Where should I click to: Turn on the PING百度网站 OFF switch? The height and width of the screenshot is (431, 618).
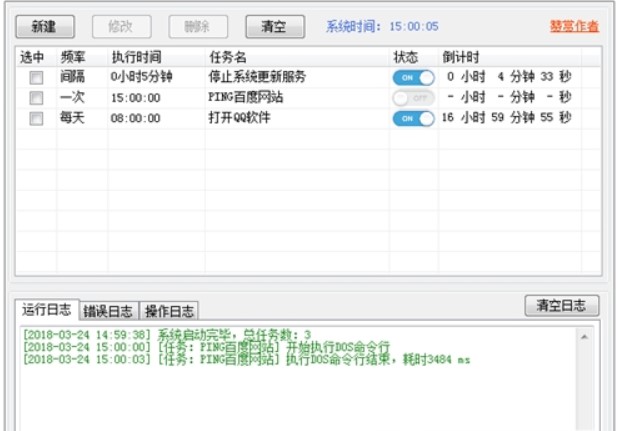tap(413, 98)
